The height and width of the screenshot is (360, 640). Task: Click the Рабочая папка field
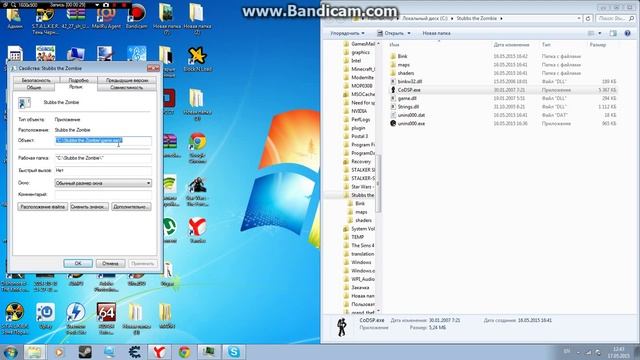pyautogui.click(x=103, y=158)
